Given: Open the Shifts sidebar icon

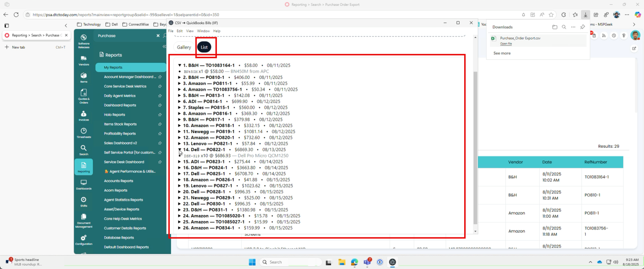Looking at the screenshot, I should [84, 202].
